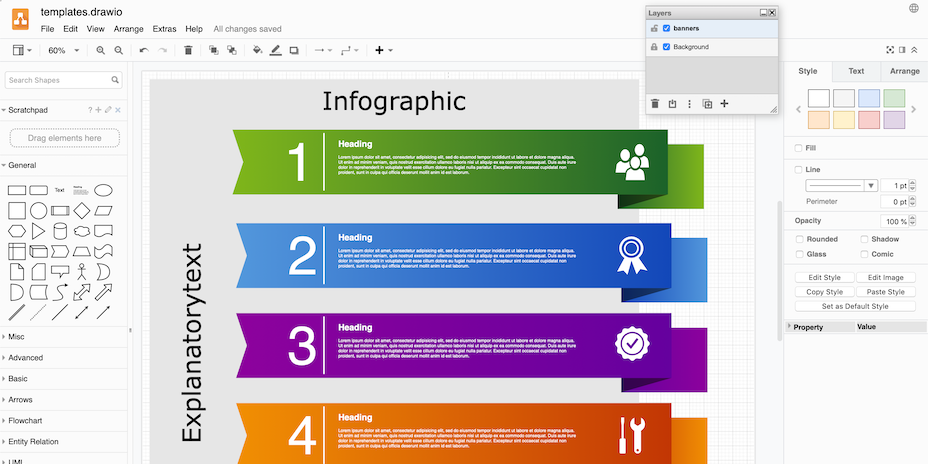
Task: Click the To Front icon in toolbar
Action: tap(214, 50)
